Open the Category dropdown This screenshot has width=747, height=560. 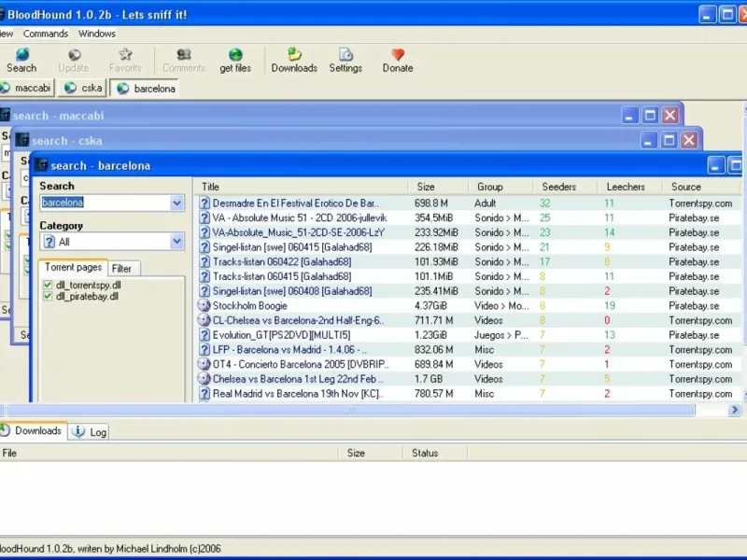[177, 242]
